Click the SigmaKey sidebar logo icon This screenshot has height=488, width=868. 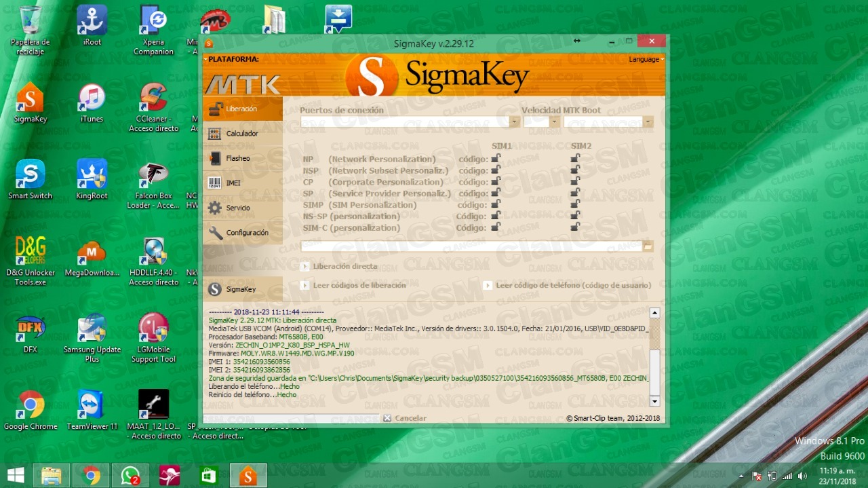215,289
